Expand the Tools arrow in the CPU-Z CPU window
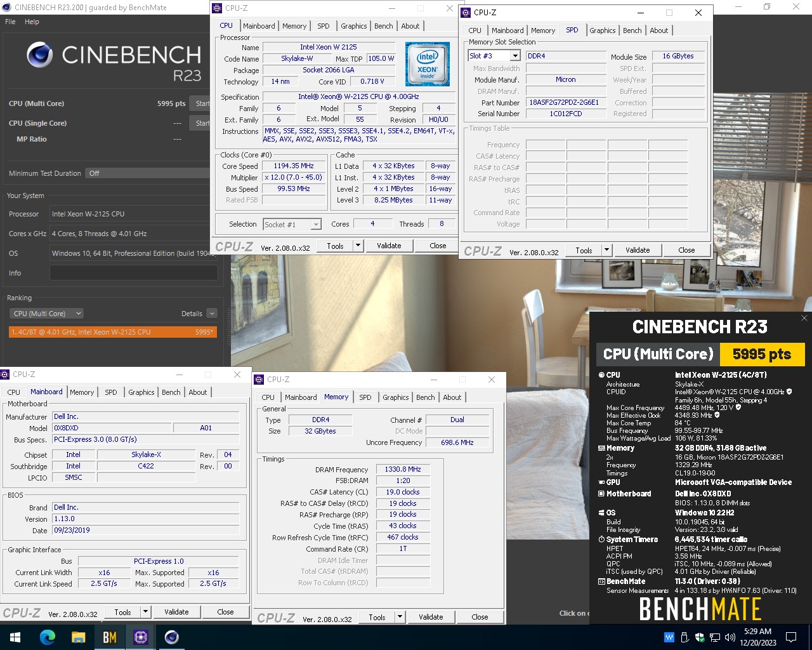Viewport: 812px width, 650px height. (358, 246)
